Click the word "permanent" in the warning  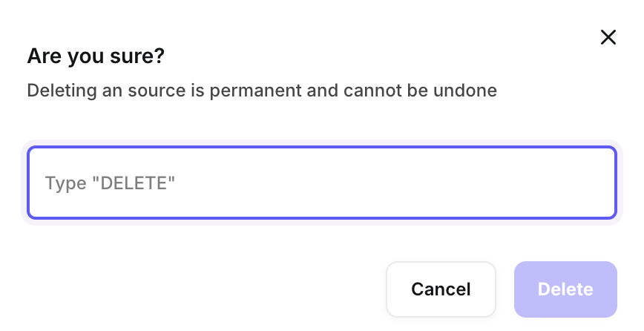coord(273,91)
